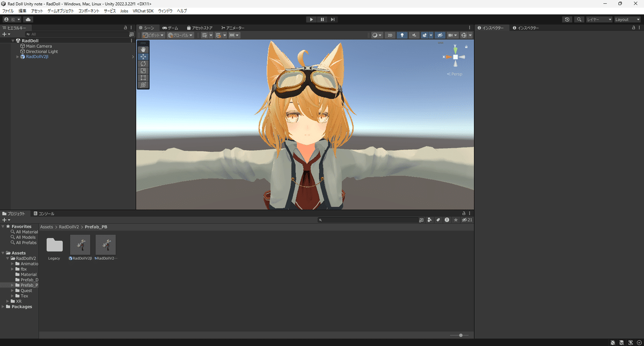Select the Scale tool

pyautogui.click(x=143, y=70)
